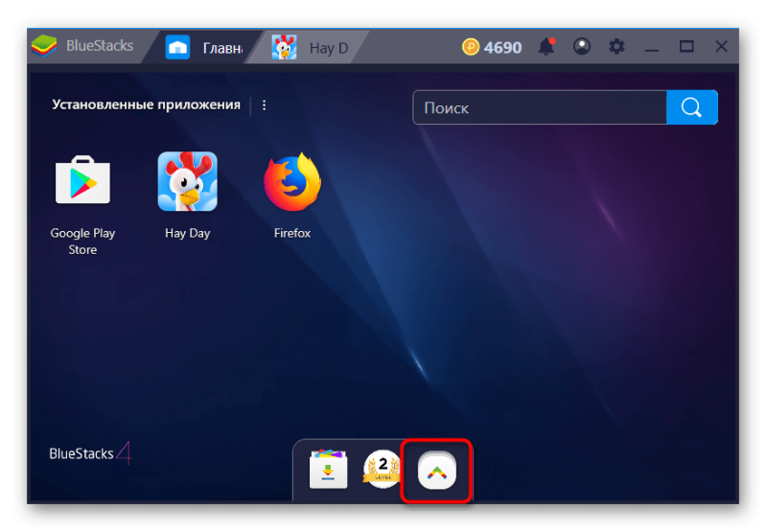The height and width of the screenshot is (532, 767).
Task: Click the Firefox label text
Action: pyautogui.click(x=292, y=233)
